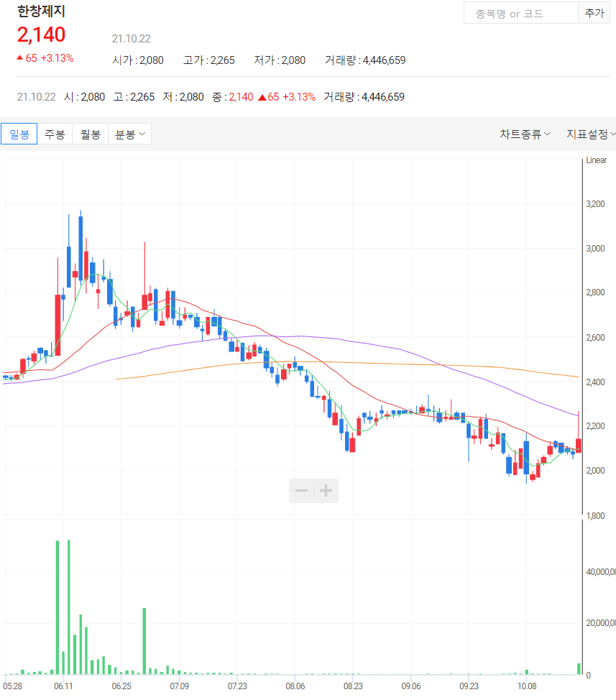Click the change value 65 +3.13% under price

[x=45, y=58]
